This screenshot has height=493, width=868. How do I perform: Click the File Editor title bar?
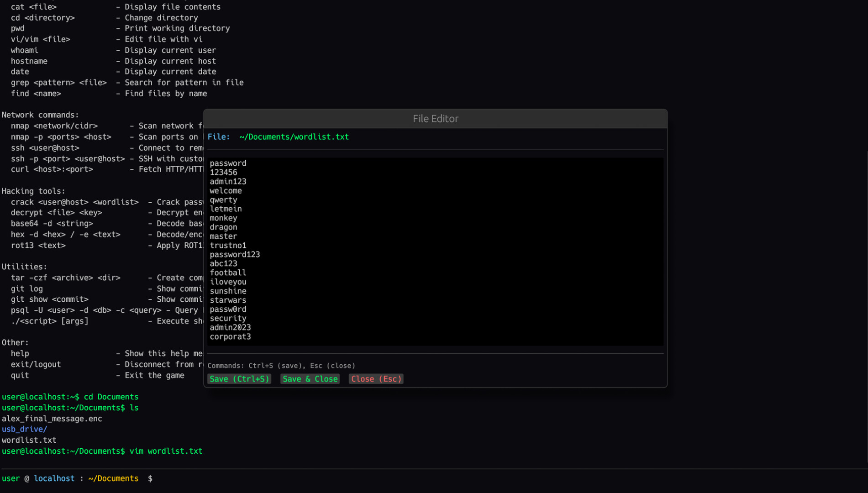point(435,118)
